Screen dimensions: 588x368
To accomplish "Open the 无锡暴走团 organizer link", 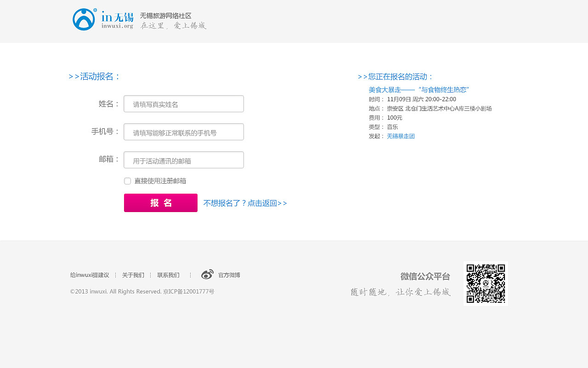I will (401, 136).
